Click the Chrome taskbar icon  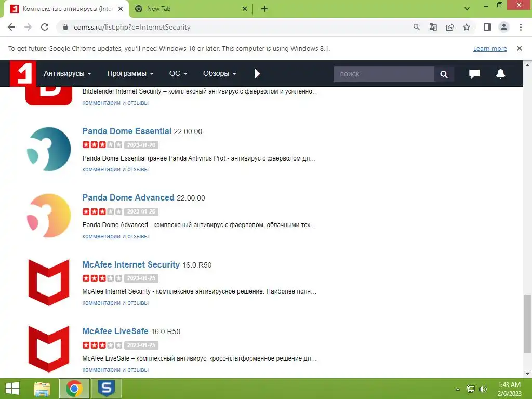[74, 389]
